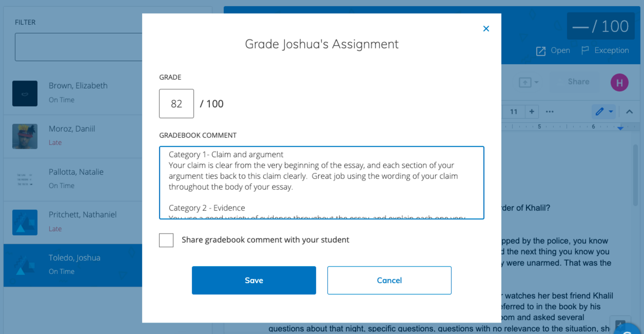Select student Brown, Elizabeth in the list
The height and width of the screenshot is (334, 644).
coord(78,93)
